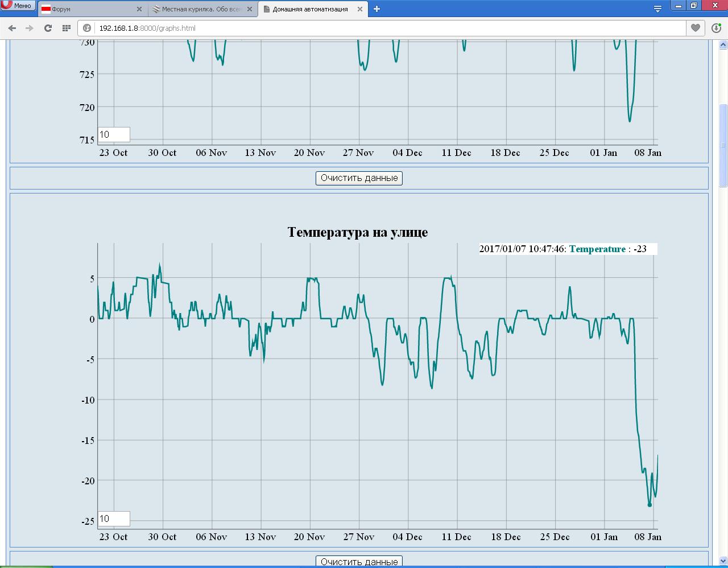Viewport: 728px width, 568px height.
Task: Go back to previous page
Action: [12, 28]
